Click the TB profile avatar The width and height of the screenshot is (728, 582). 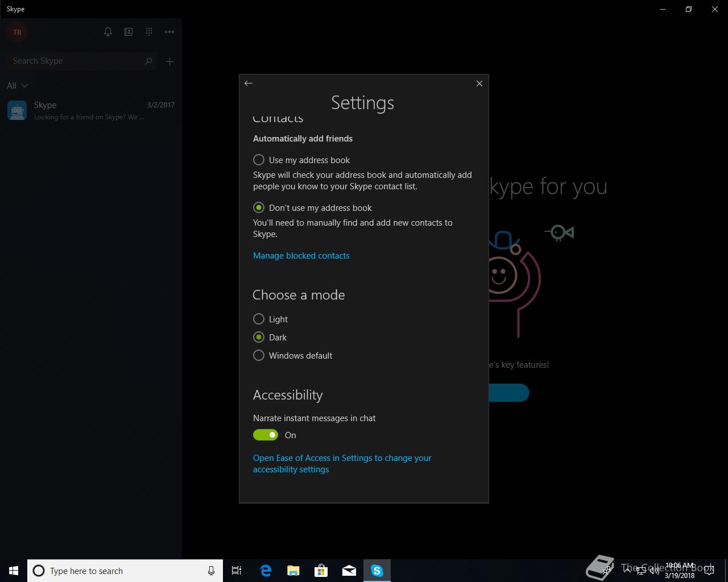click(x=17, y=32)
